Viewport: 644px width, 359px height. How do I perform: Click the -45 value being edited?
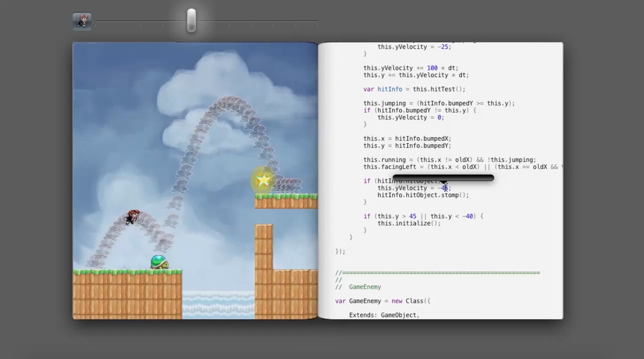(x=443, y=188)
